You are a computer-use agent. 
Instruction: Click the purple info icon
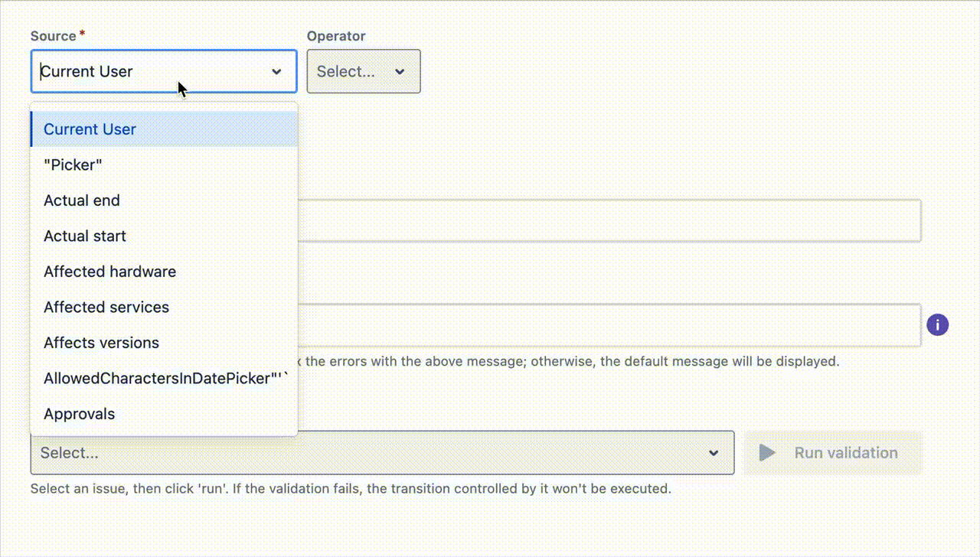[937, 324]
